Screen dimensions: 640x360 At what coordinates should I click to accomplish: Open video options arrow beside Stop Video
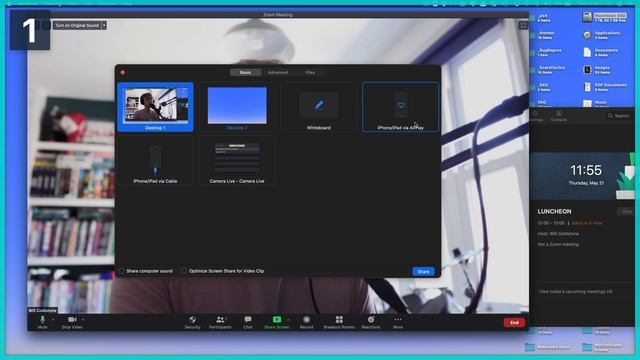click(83, 320)
